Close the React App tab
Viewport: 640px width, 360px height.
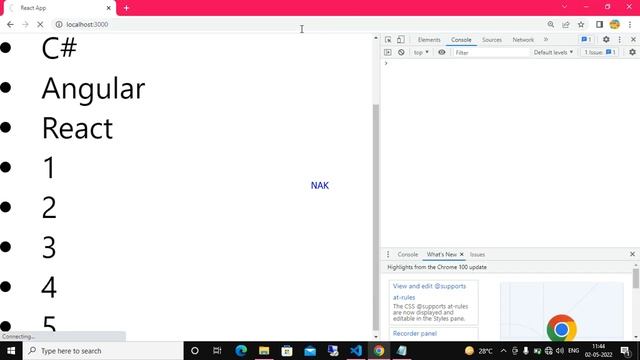click(109, 8)
